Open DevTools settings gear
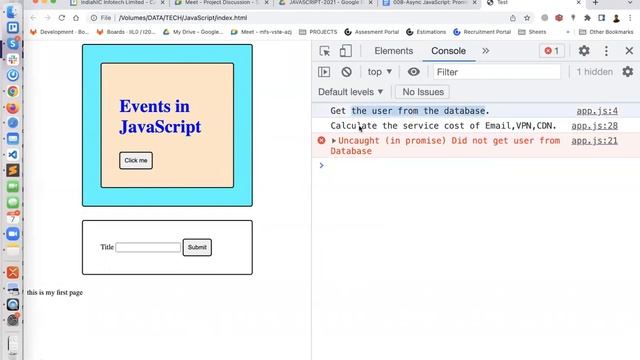 point(584,51)
